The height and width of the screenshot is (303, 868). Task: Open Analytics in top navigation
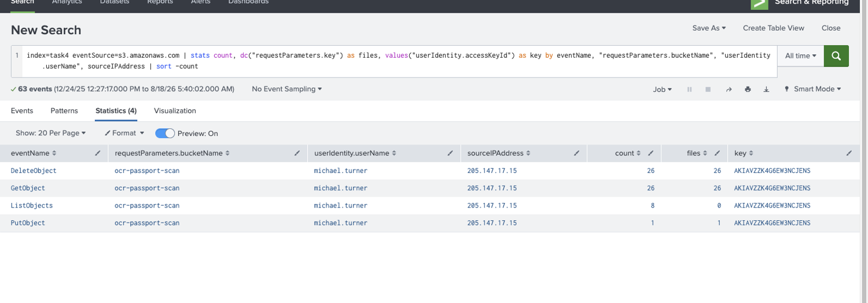67,2
